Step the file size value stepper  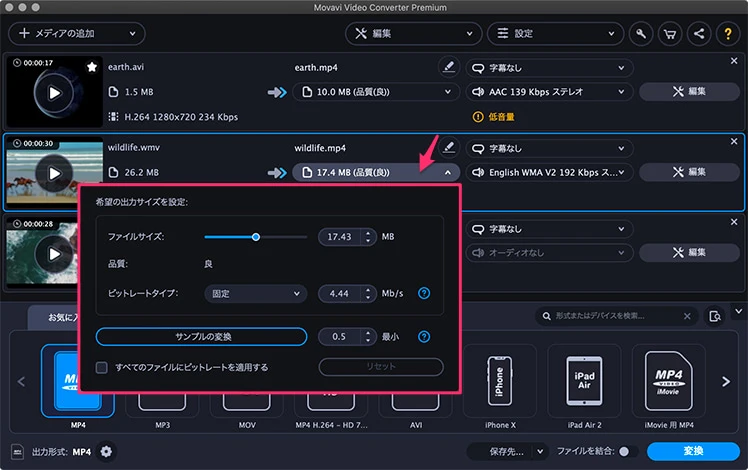[368, 237]
